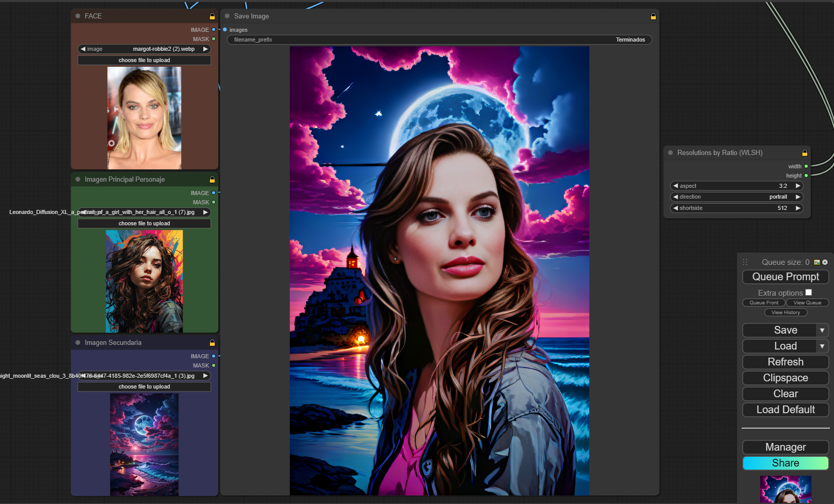Image resolution: width=834 pixels, height=504 pixels.
Task: Select next file in Imagen Principal Personaje
Action: click(205, 212)
